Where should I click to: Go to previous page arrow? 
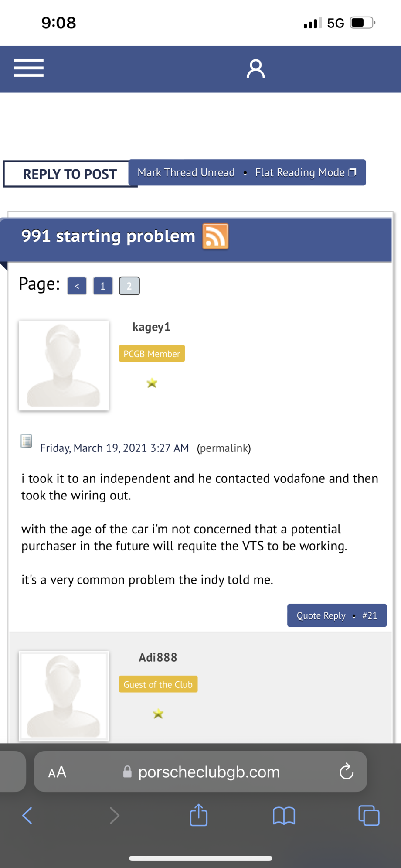77,286
